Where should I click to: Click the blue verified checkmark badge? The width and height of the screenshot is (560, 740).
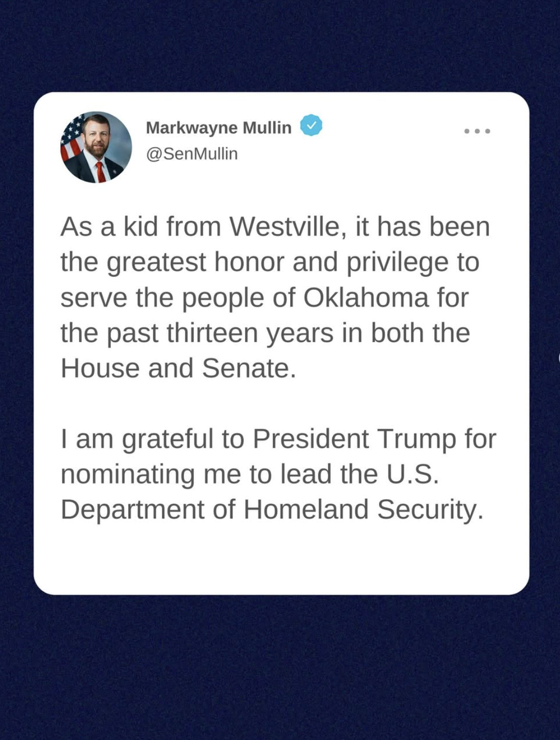(311, 125)
